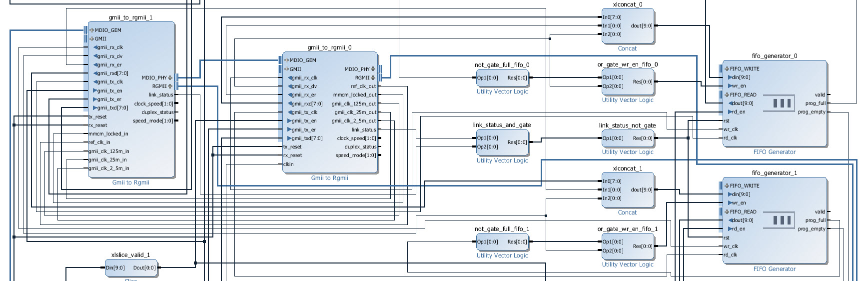Click 'Gmii to Rgmii' label under gmii_to_rgmii_1
The height and width of the screenshot is (281, 868).
[x=131, y=182]
